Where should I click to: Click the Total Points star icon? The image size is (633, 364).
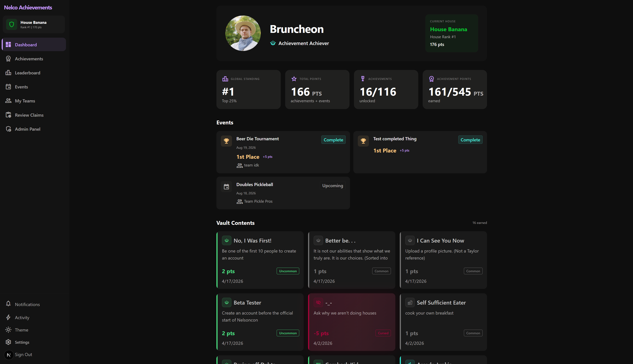click(294, 79)
